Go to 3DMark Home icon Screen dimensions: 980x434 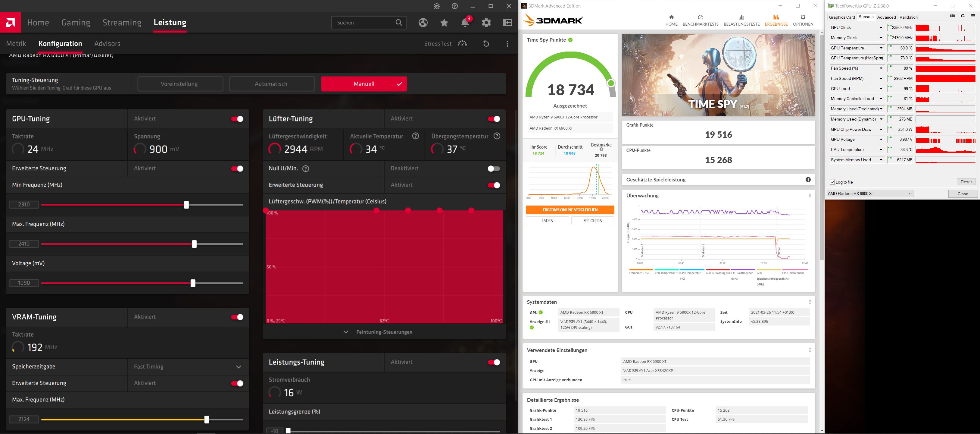(671, 17)
